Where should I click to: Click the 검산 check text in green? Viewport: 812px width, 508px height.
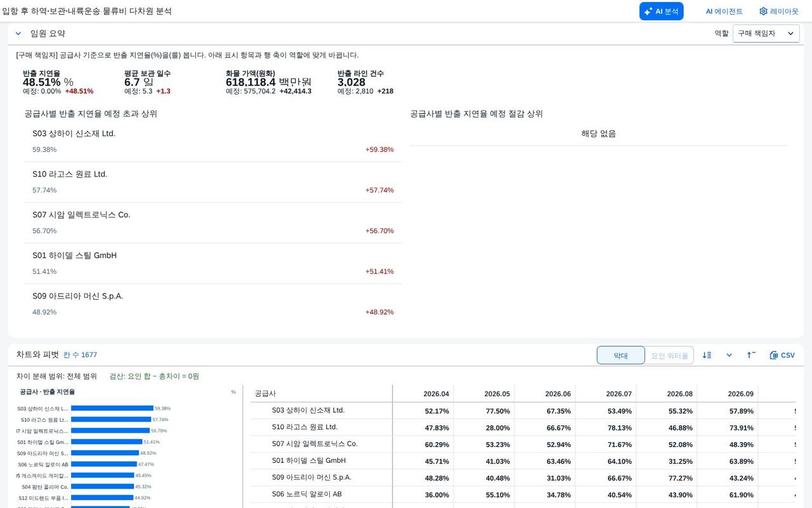154,376
